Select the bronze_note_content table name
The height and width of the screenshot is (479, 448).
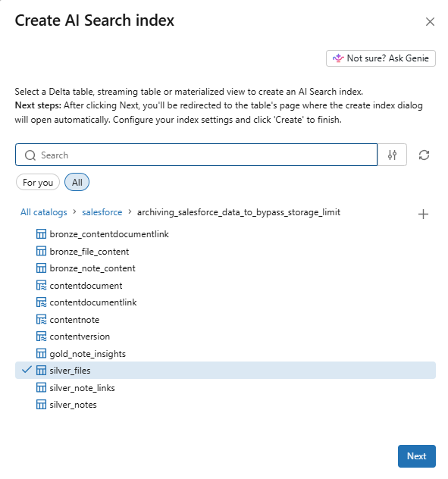pos(92,268)
